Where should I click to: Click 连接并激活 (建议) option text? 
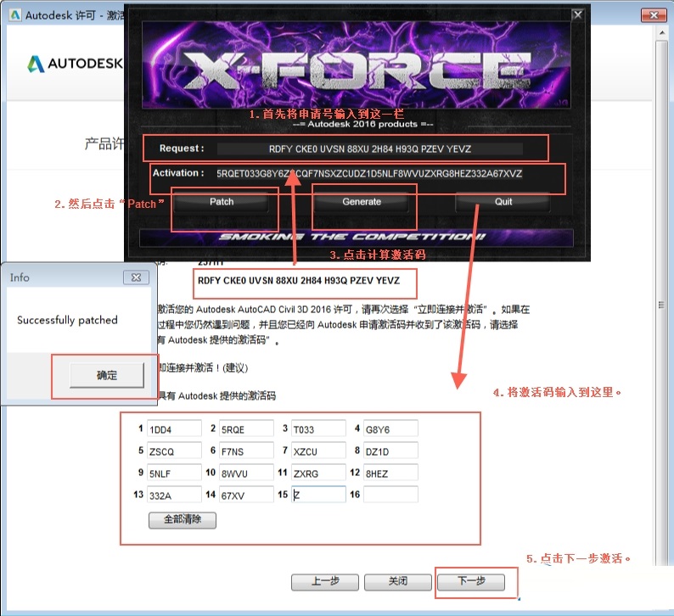pyautogui.click(x=204, y=367)
